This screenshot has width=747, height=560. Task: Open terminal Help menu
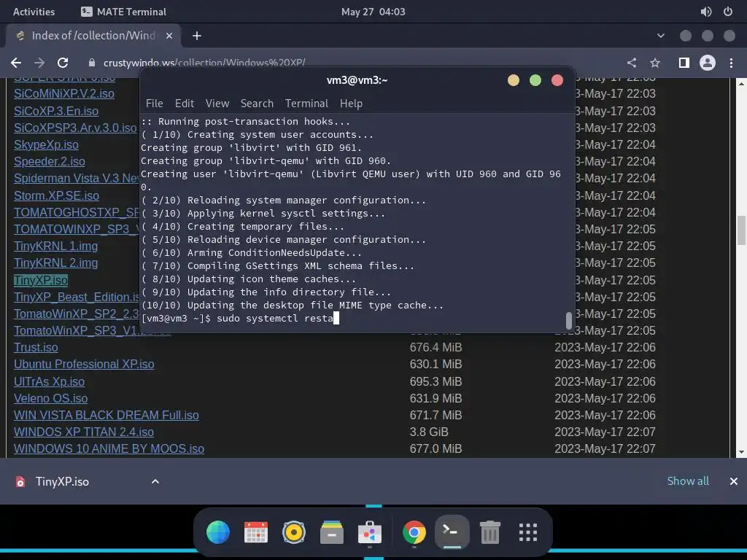coord(351,104)
